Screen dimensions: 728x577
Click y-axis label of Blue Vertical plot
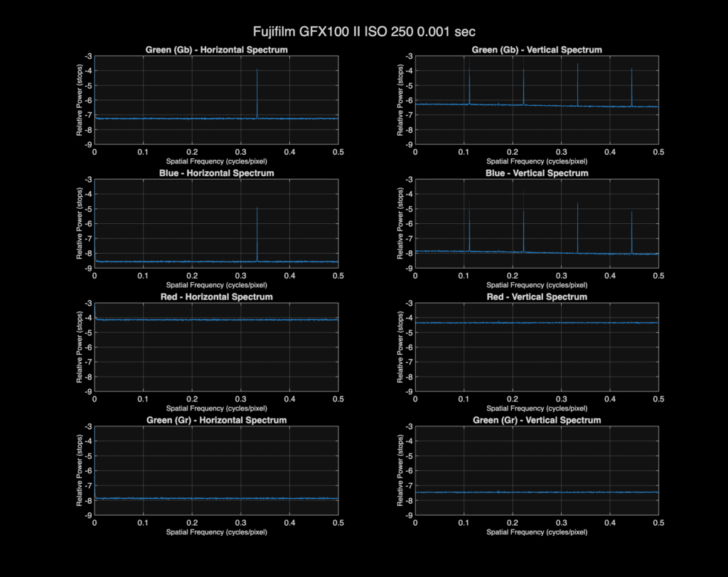click(400, 223)
